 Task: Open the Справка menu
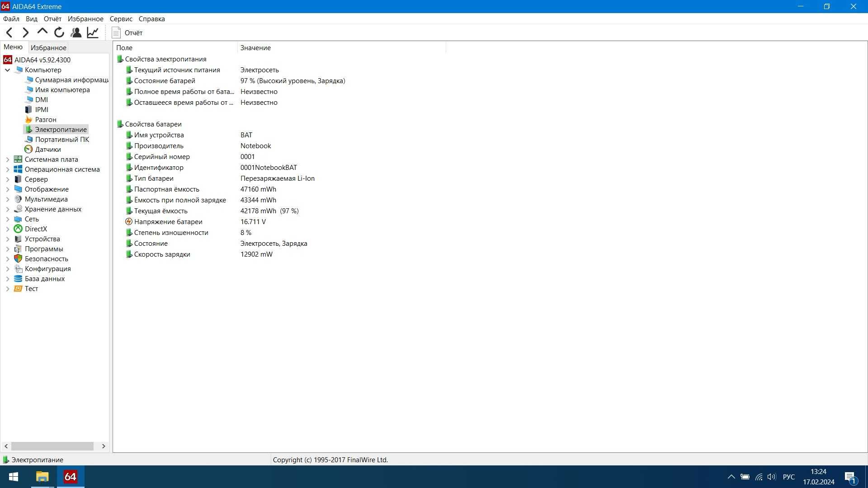click(x=152, y=19)
